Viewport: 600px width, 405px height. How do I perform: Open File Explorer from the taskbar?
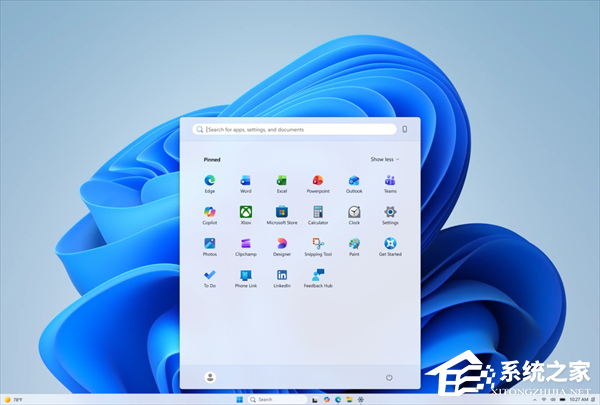349,400
